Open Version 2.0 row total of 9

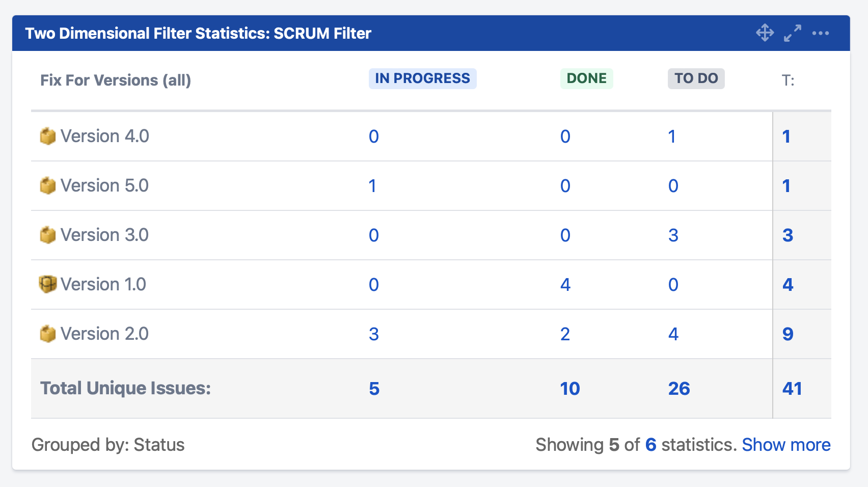coord(788,334)
